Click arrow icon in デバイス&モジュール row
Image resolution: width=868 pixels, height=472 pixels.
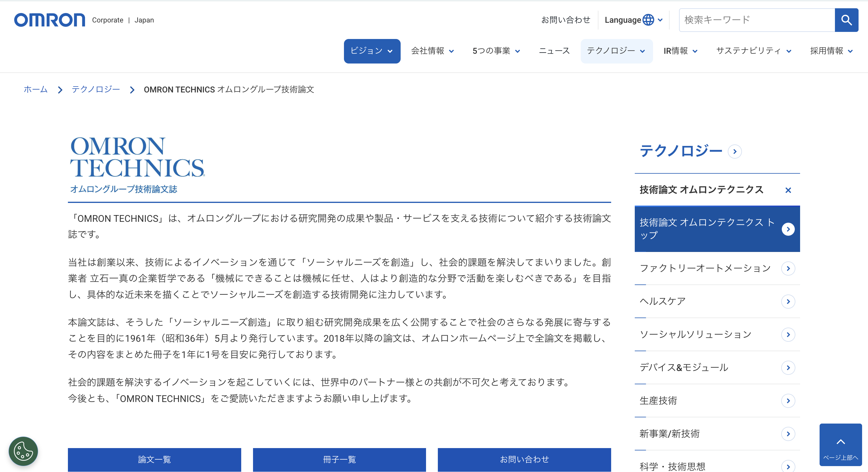pos(788,367)
